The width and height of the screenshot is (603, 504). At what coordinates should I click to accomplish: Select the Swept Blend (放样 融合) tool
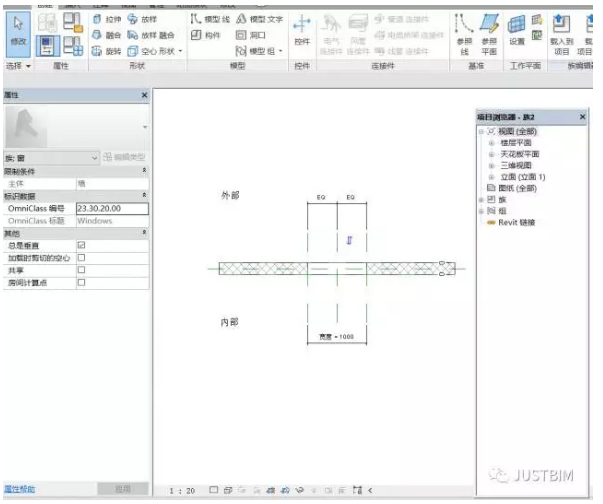tap(151, 35)
